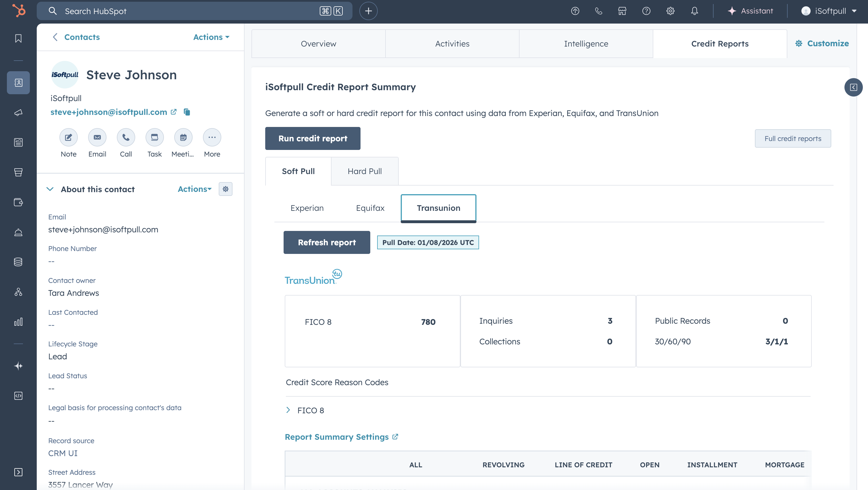Image resolution: width=868 pixels, height=490 pixels.
Task: Click the Search HubSpot field
Action: click(189, 11)
